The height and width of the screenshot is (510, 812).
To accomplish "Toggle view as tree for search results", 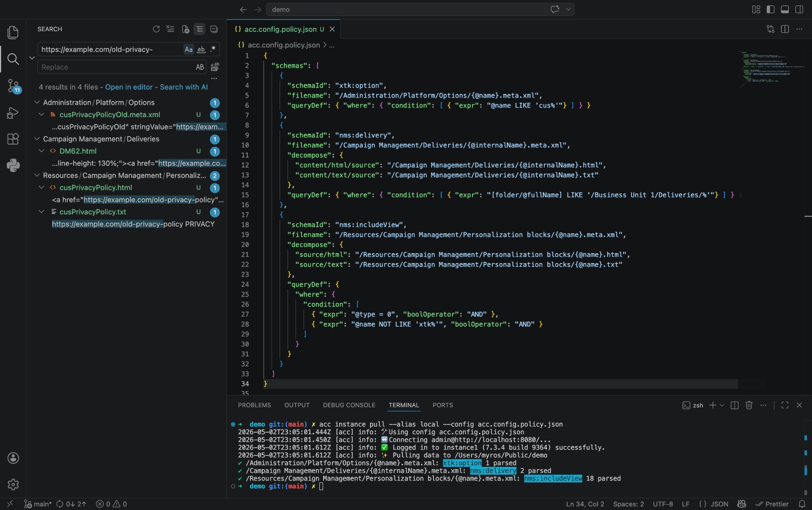I will tap(200, 29).
